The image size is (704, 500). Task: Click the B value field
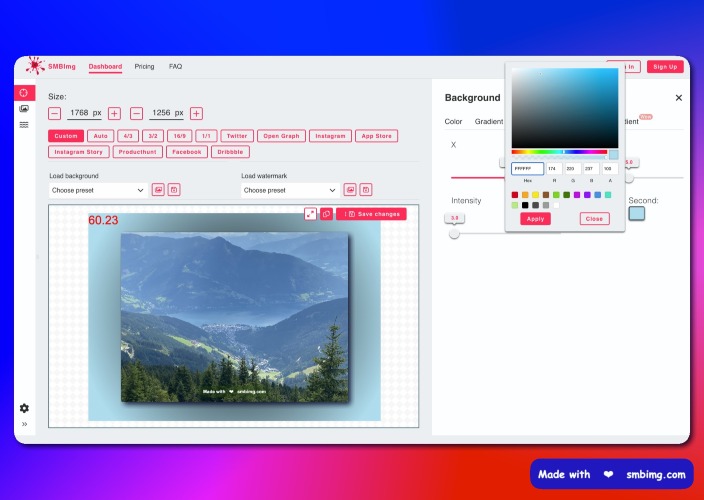point(591,169)
